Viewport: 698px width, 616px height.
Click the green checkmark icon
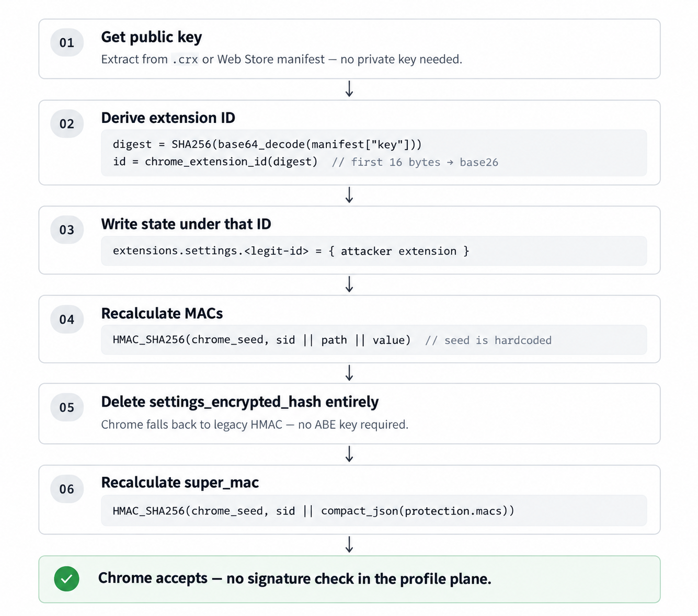pos(66,579)
